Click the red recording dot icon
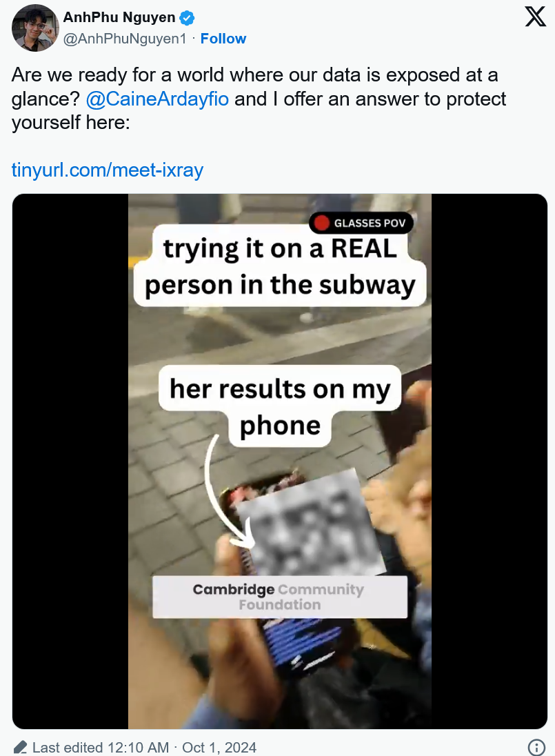555x756 pixels. 321,223
